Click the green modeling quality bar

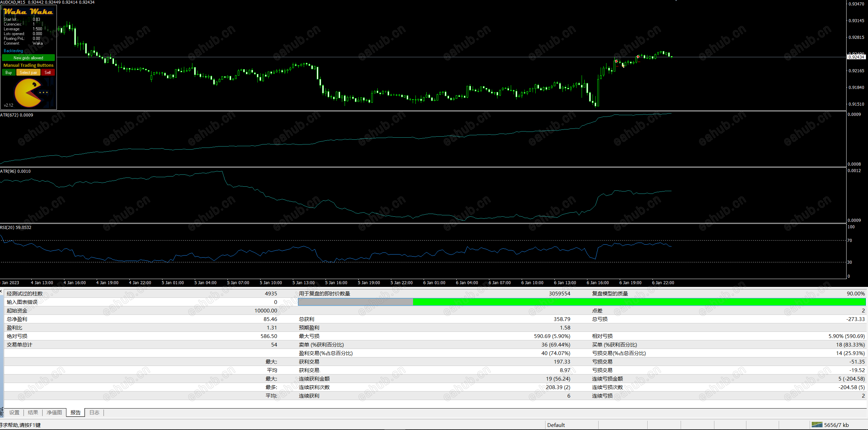639,302
